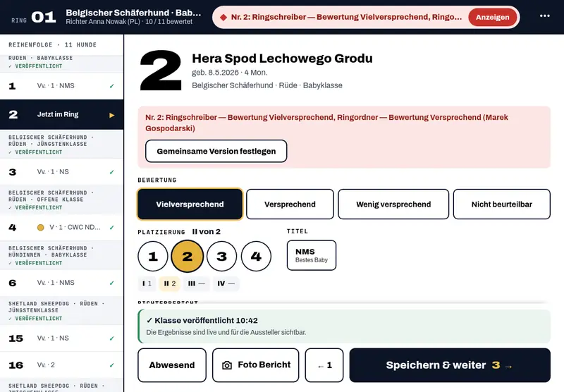Screen dimensions: 564x392
Task: Click Shetland Sheepdog Rüden Jüngstenklasse header
Action: pos(61,311)
